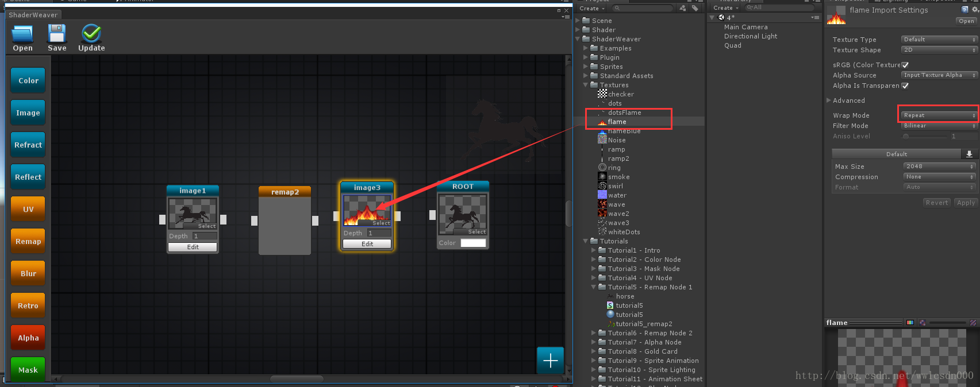980x387 pixels.
Task: Select Main Camera in Hierarchy
Action: pos(745,27)
